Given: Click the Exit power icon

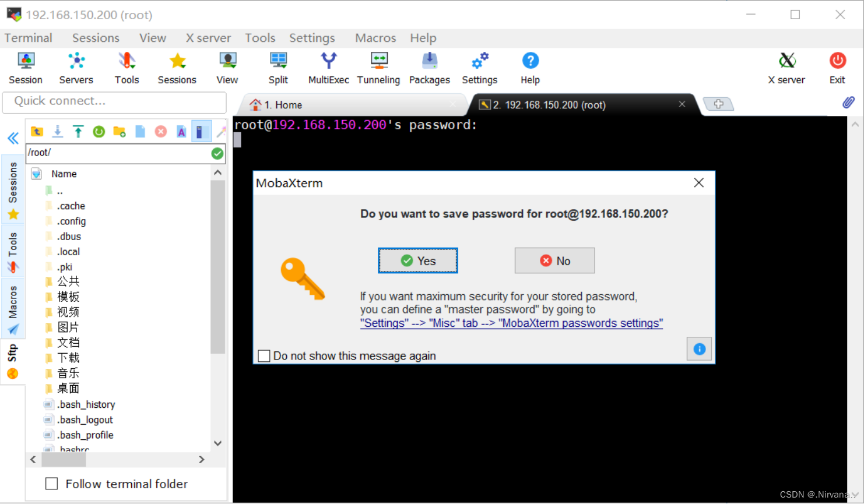Looking at the screenshot, I should (838, 68).
